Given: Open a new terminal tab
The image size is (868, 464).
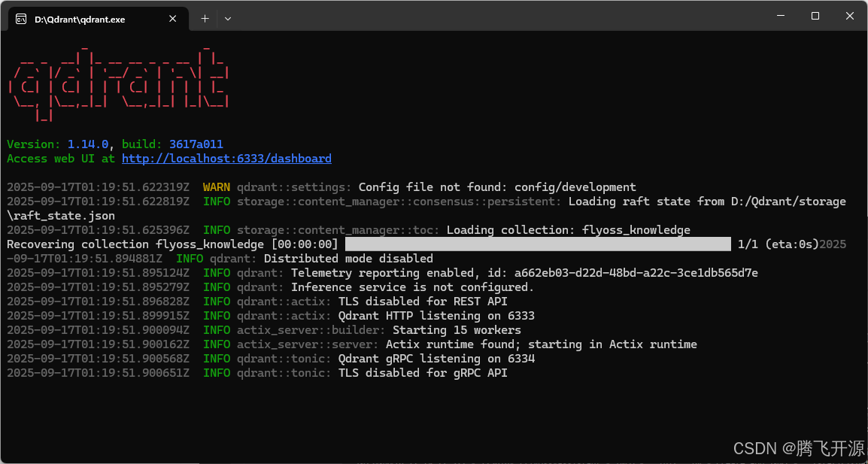Looking at the screenshot, I should click(205, 19).
